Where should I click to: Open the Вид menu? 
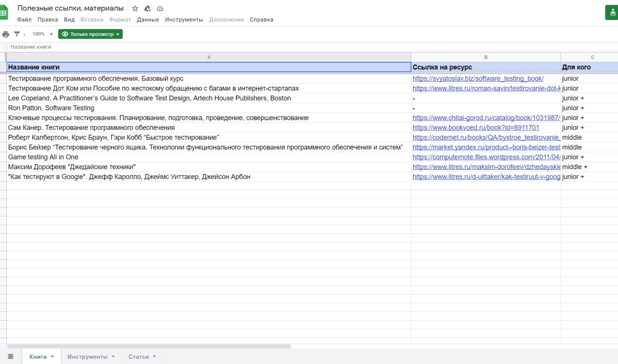click(70, 20)
